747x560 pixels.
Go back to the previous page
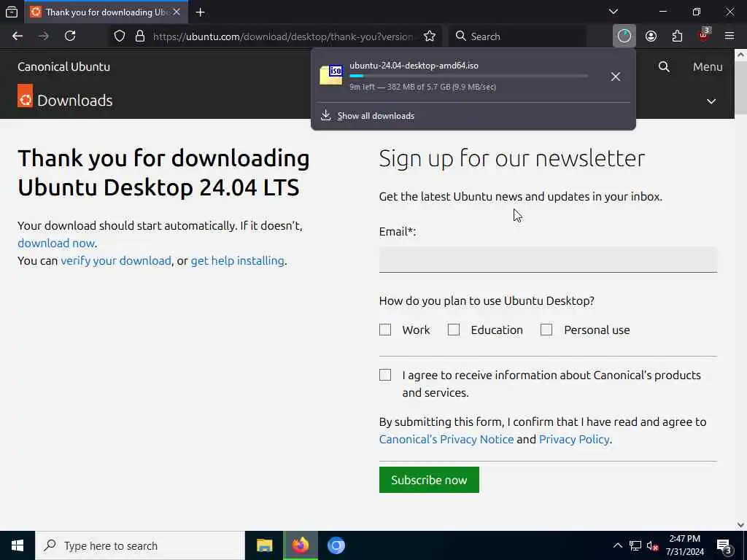coord(18,36)
